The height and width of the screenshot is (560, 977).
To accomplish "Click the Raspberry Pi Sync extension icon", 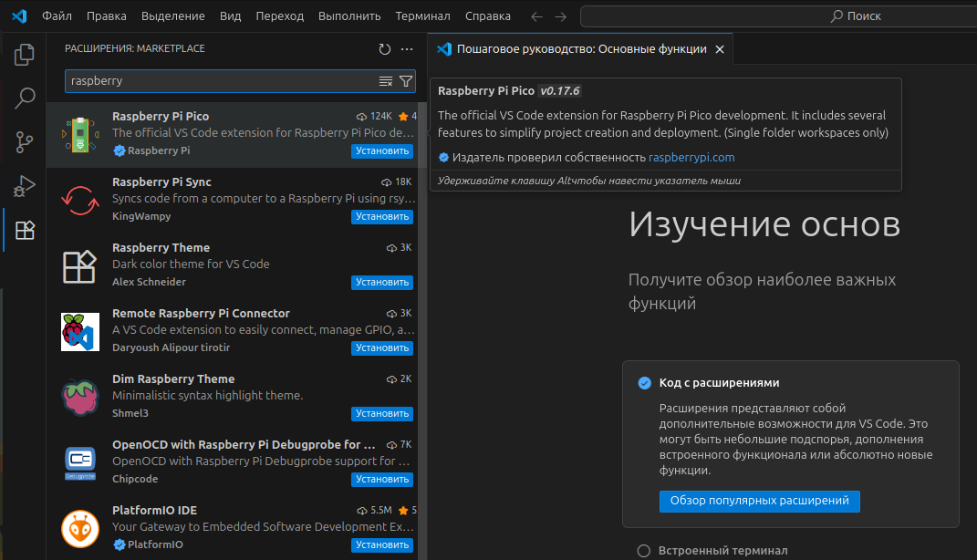I will [79, 200].
